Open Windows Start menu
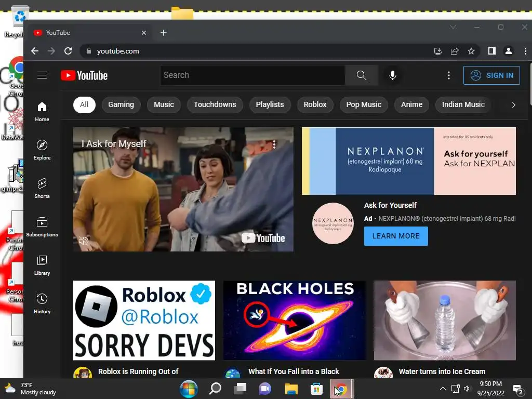532x399 pixels. pos(189,389)
